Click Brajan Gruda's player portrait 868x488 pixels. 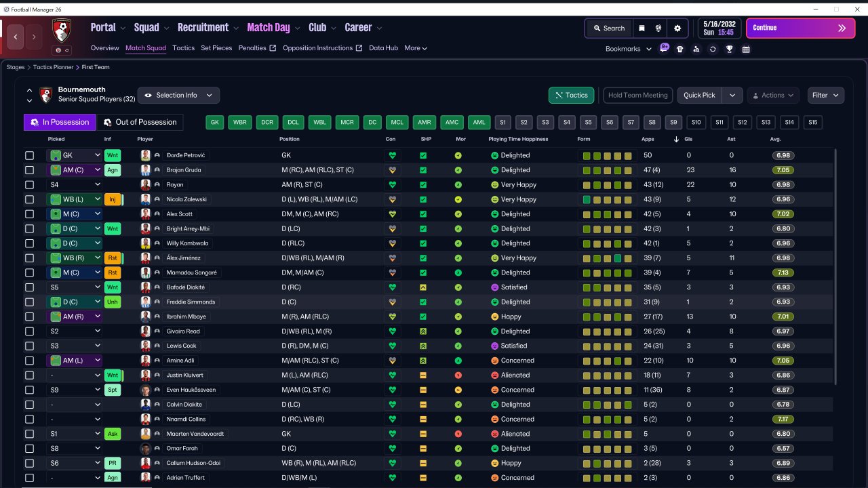[145, 170]
